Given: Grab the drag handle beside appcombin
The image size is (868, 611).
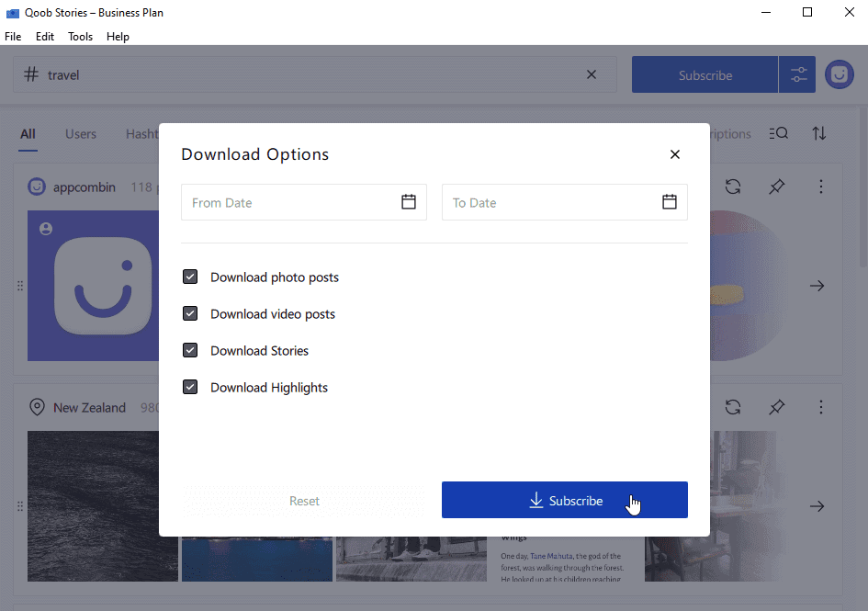Looking at the screenshot, I should click(20, 286).
